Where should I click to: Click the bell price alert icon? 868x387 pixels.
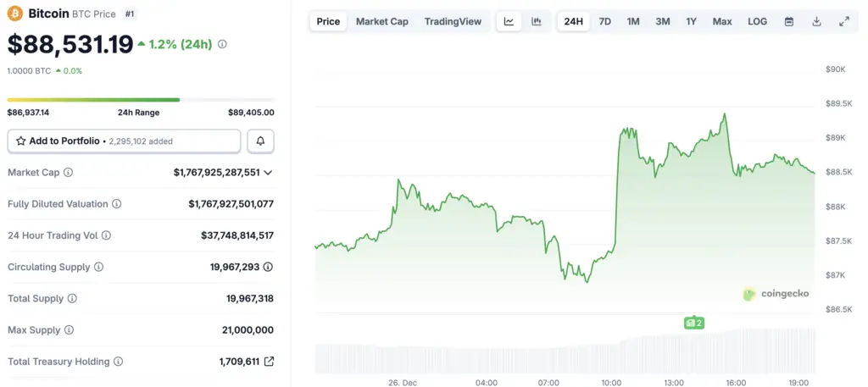pyautogui.click(x=260, y=141)
